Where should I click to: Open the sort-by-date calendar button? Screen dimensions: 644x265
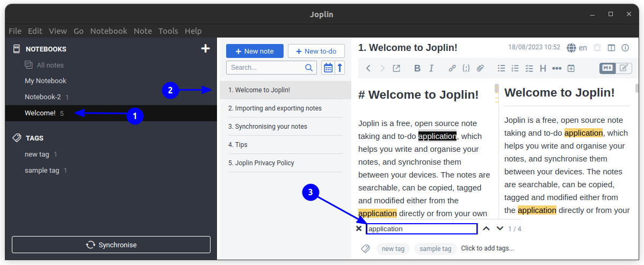click(328, 68)
